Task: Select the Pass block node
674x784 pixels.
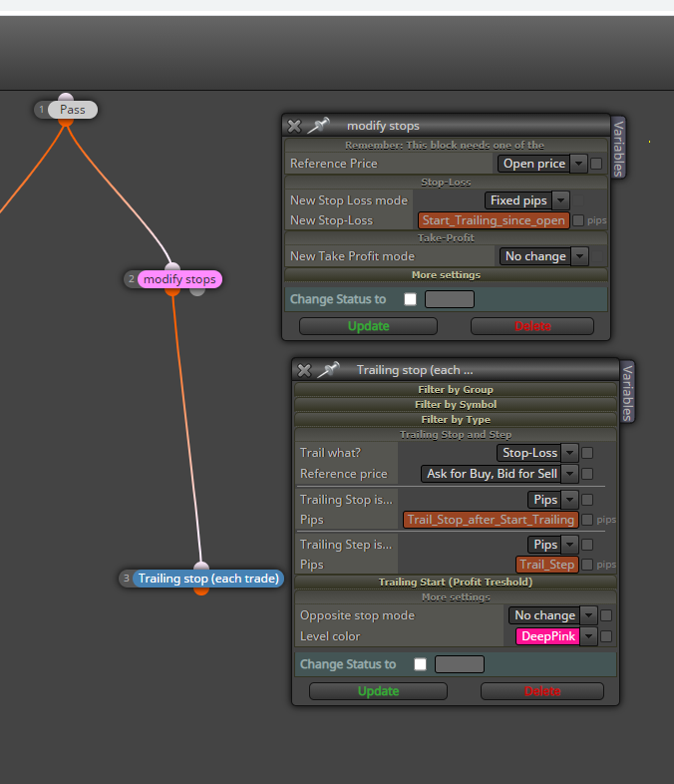Action: (x=73, y=110)
